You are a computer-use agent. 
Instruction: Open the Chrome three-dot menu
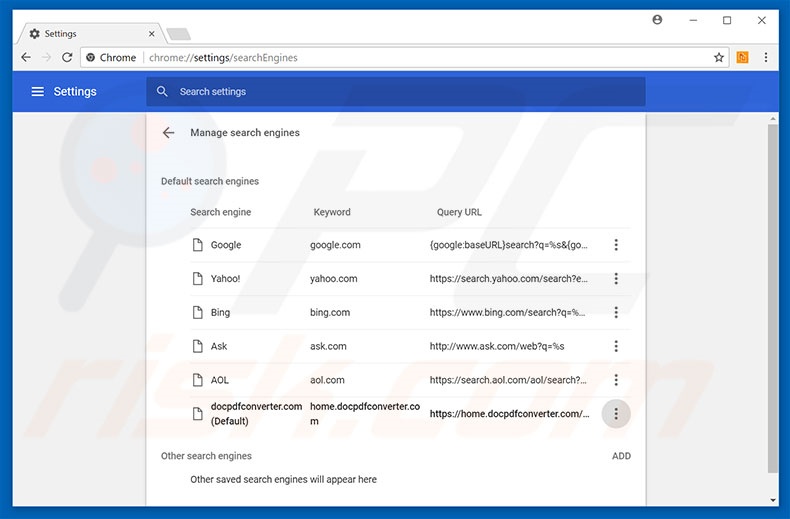pos(765,57)
